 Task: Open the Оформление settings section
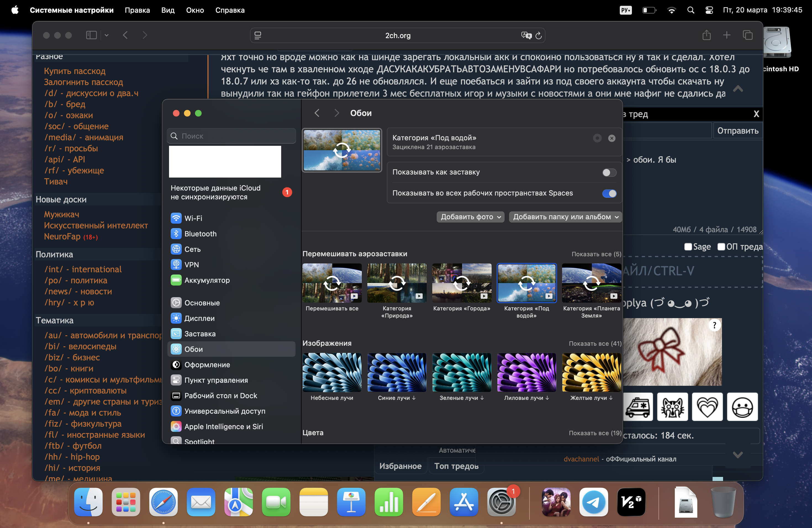[207, 365]
